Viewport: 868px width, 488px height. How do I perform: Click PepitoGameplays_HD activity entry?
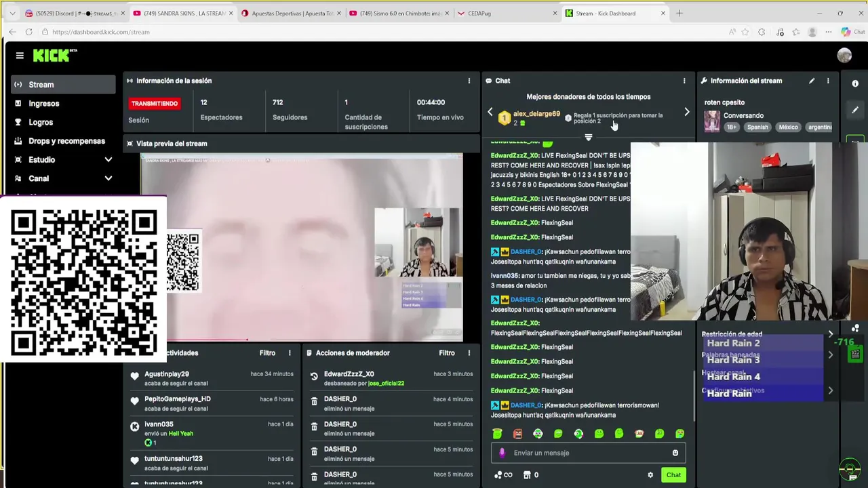(x=212, y=403)
